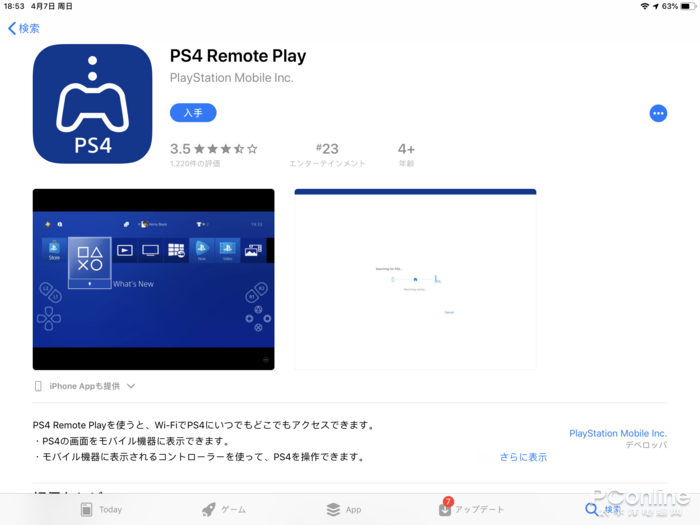
Task: Switch to the ゲーム tab
Action: (224, 509)
